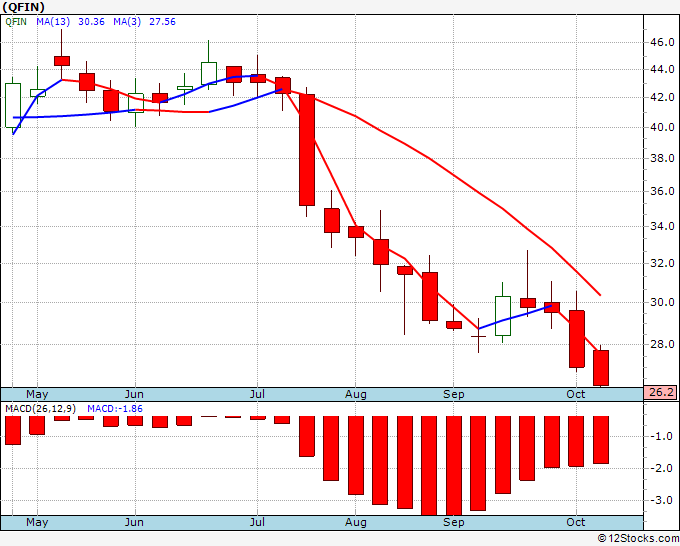Click Oct on the price chart date axis
The image size is (680, 546).
(575, 394)
